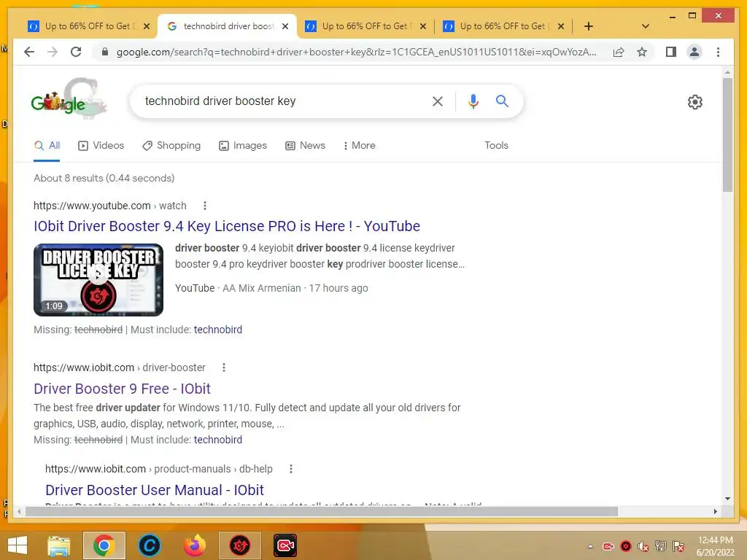Open File Explorer from the taskbar

click(58, 545)
